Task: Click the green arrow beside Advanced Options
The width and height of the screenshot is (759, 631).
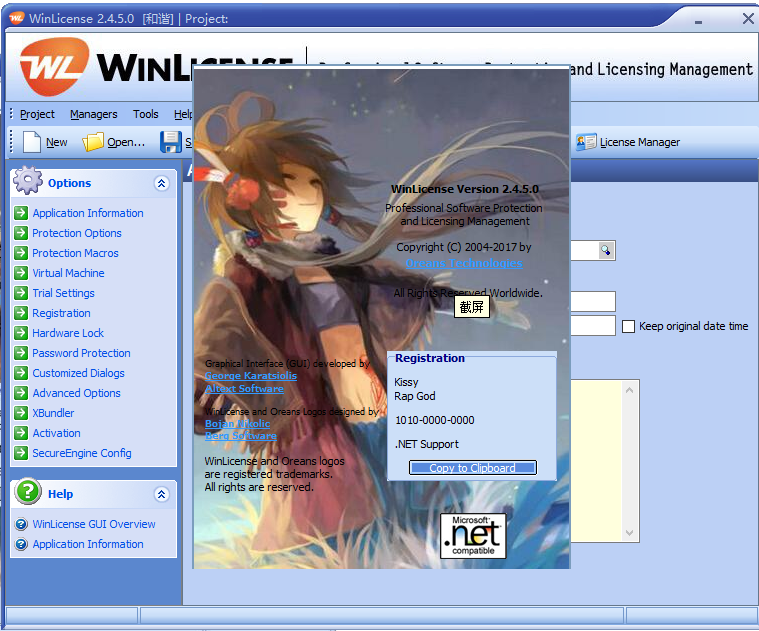Action: click(x=21, y=393)
